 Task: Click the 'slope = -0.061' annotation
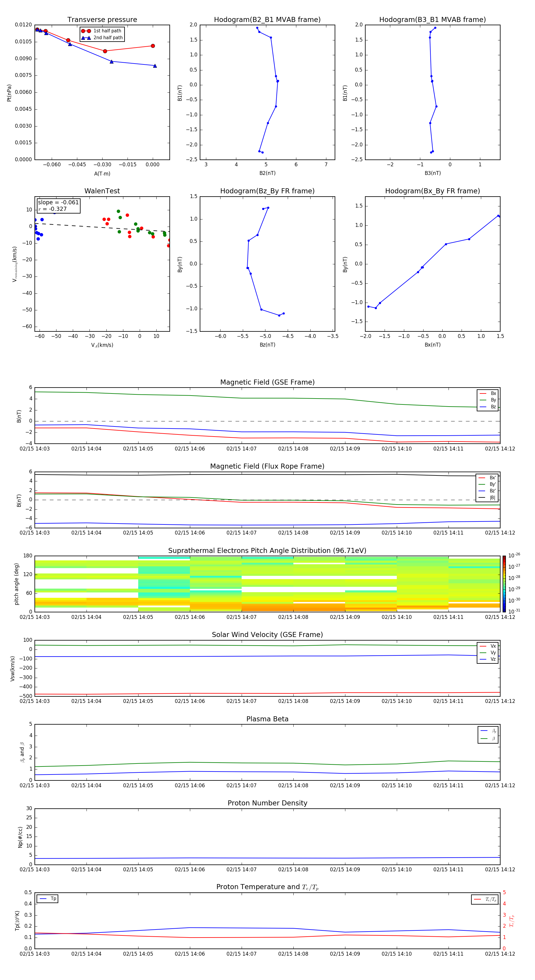click(58, 203)
